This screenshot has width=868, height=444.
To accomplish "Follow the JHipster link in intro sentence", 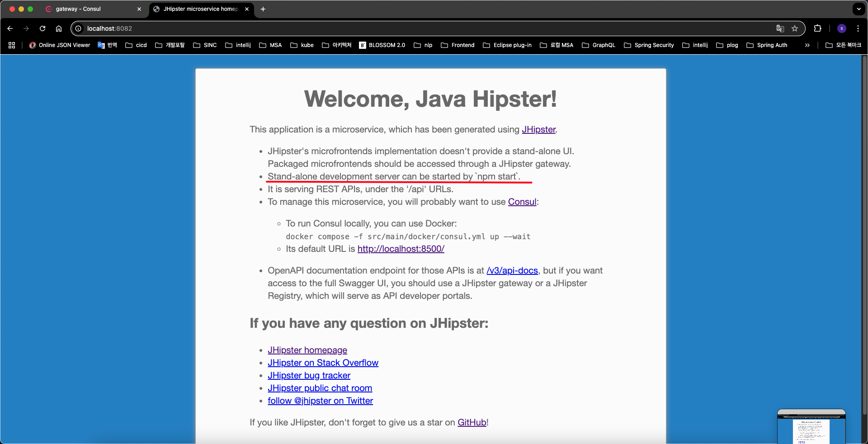I will tap(538, 129).
